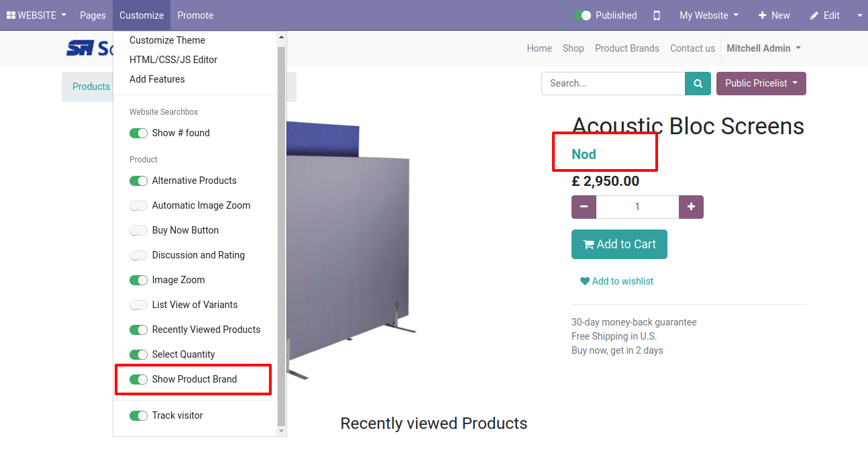Click the plus New button

773,15
